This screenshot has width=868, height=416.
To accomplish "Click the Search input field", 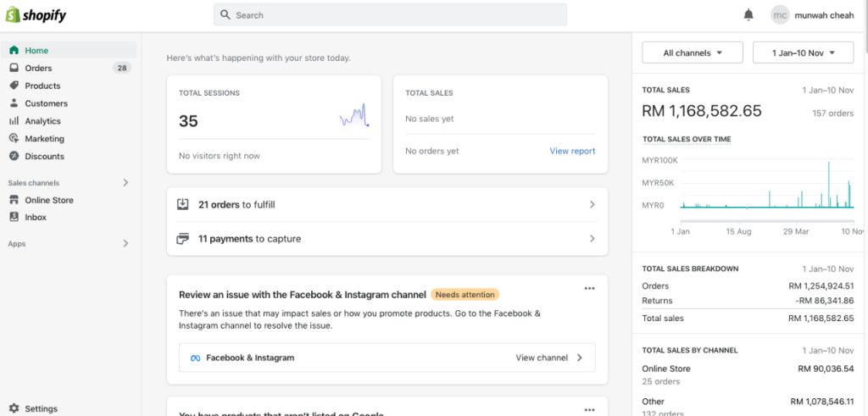I will pyautogui.click(x=390, y=15).
